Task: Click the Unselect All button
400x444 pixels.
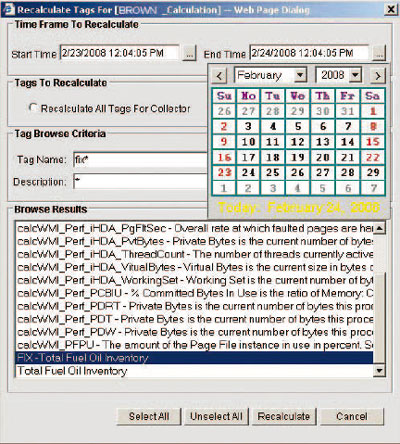Action: click(216, 416)
